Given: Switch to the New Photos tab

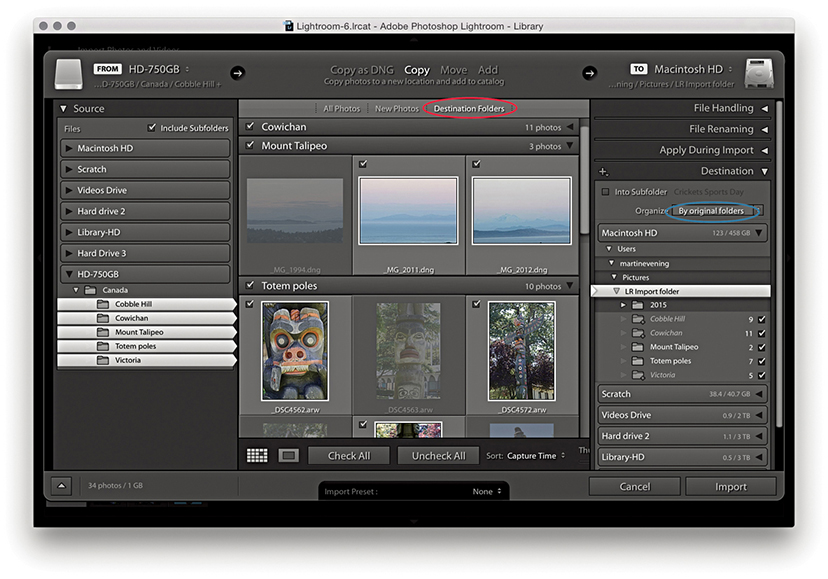Looking at the screenshot, I should (x=396, y=108).
